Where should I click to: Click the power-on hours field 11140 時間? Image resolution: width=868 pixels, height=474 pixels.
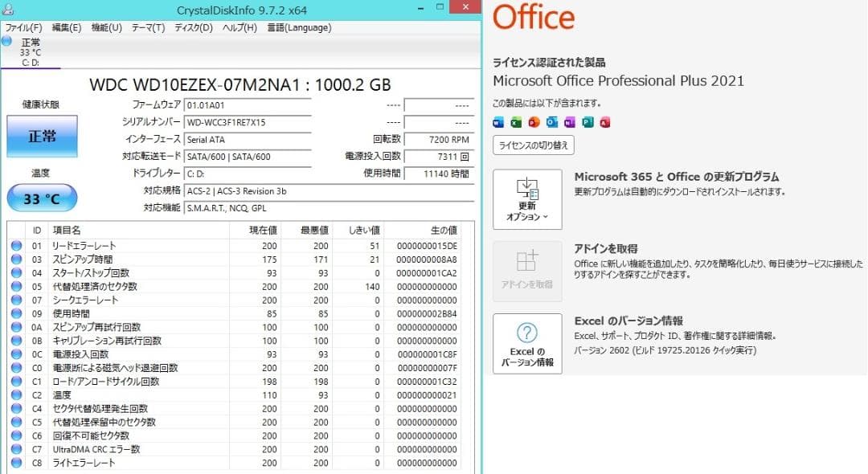[x=439, y=174]
